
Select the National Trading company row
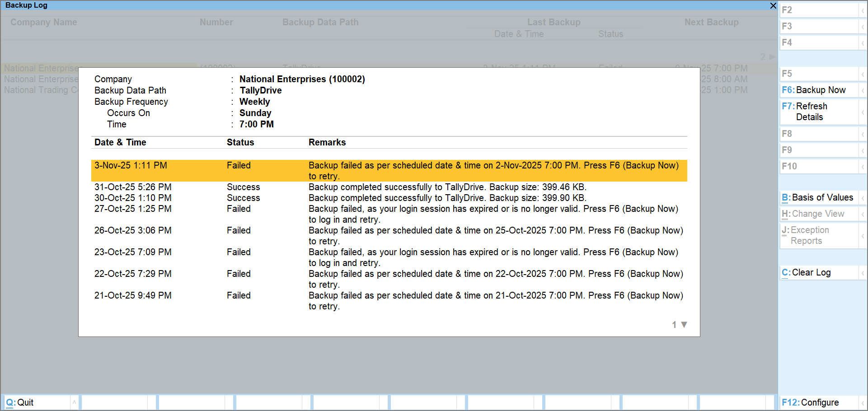coord(41,90)
